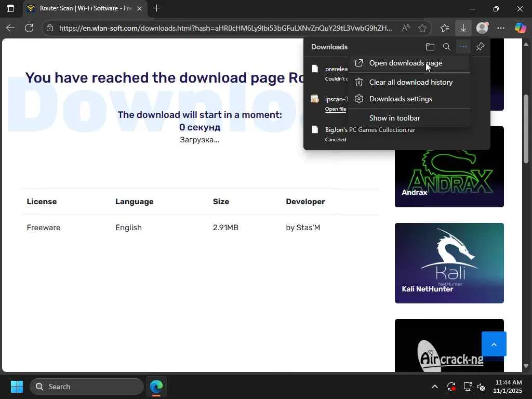Click the sync tray icon with the red dot
The width and height of the screenshot is (532, 399).
451,387
